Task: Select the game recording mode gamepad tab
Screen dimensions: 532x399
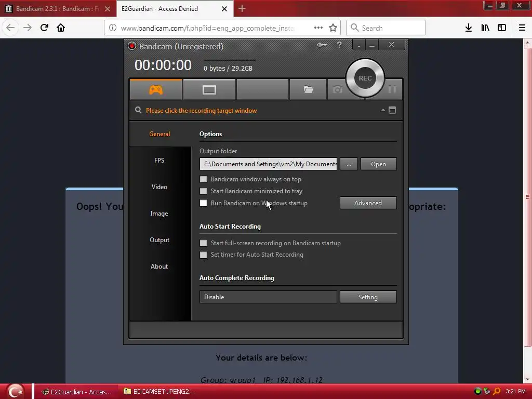Action: tap(156, 89)
